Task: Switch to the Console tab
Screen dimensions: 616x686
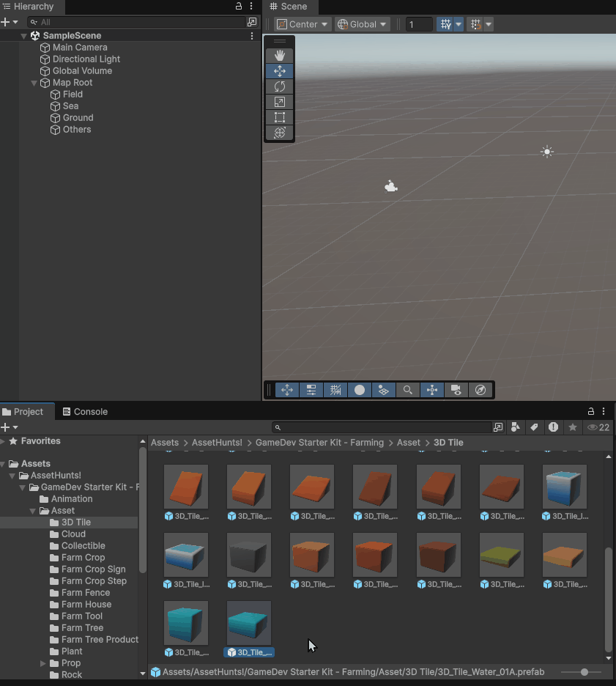Action: tap(85, 412)
